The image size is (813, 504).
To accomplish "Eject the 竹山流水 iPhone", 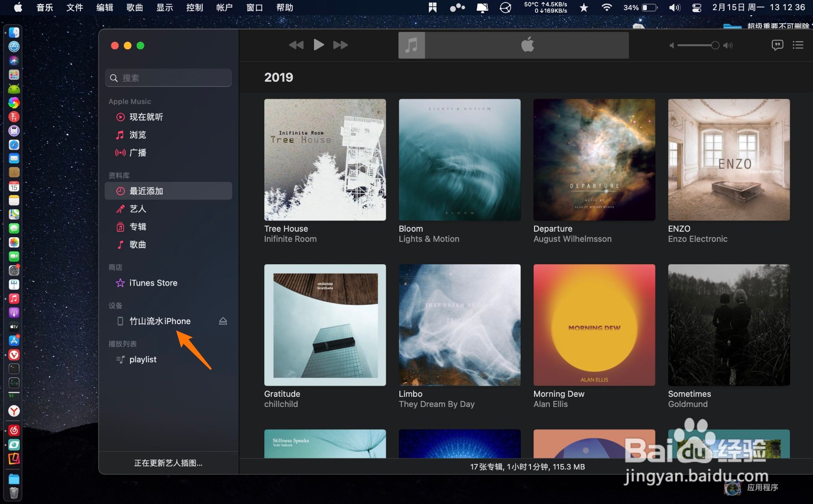I will coord(223,321).
